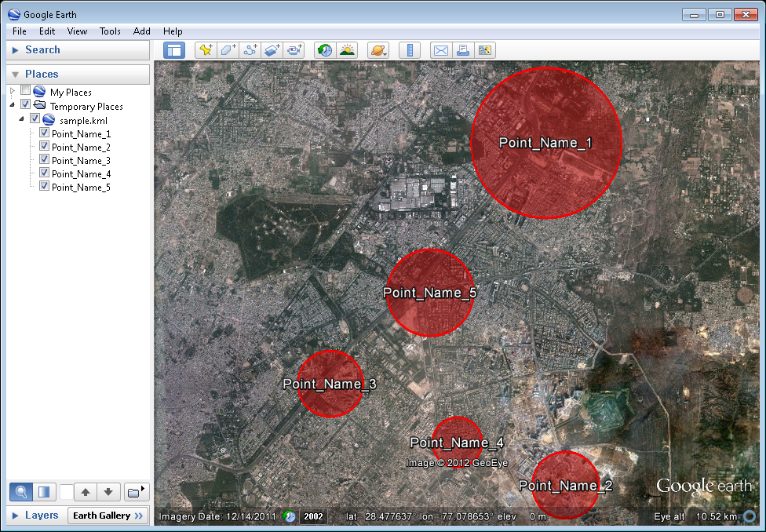Screen dimensions: 766x532
Task: Select Point_Name_2 in the Places tree
Action: click(81, 147)
